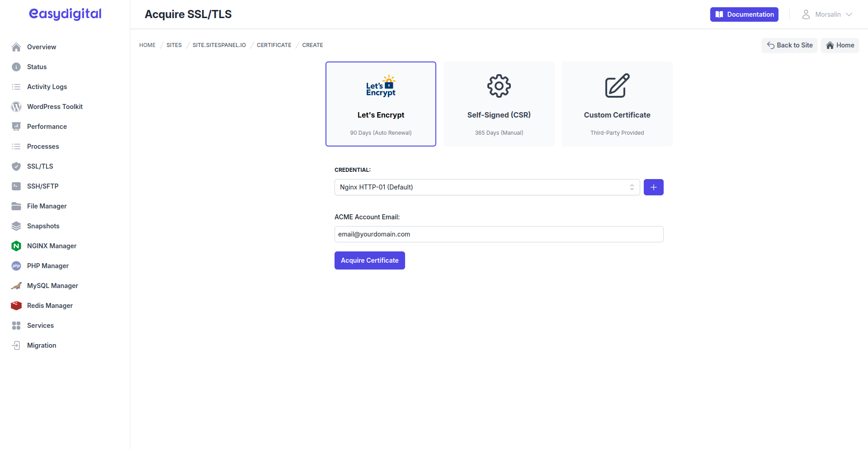Expand the Morsalin account menu

pos(827,14)
